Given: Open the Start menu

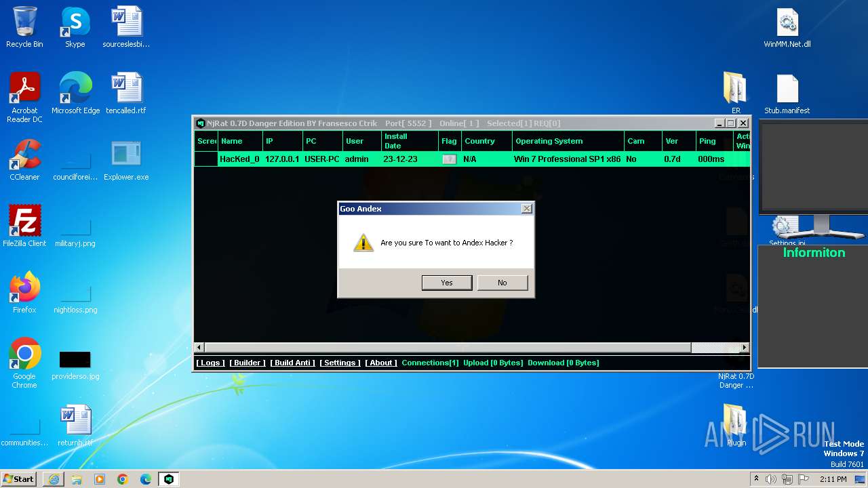Looking at the screenshot, I should 19,479.
